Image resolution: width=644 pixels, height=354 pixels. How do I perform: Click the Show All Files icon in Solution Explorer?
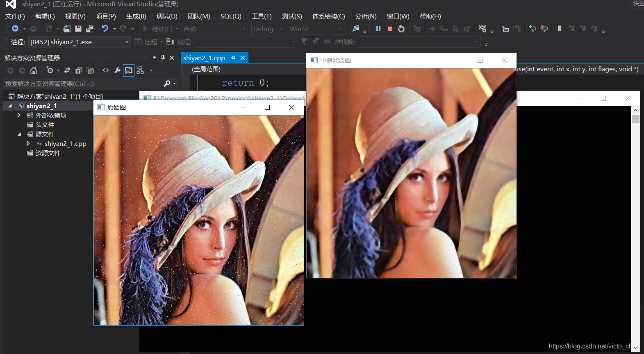click(90, 70)
